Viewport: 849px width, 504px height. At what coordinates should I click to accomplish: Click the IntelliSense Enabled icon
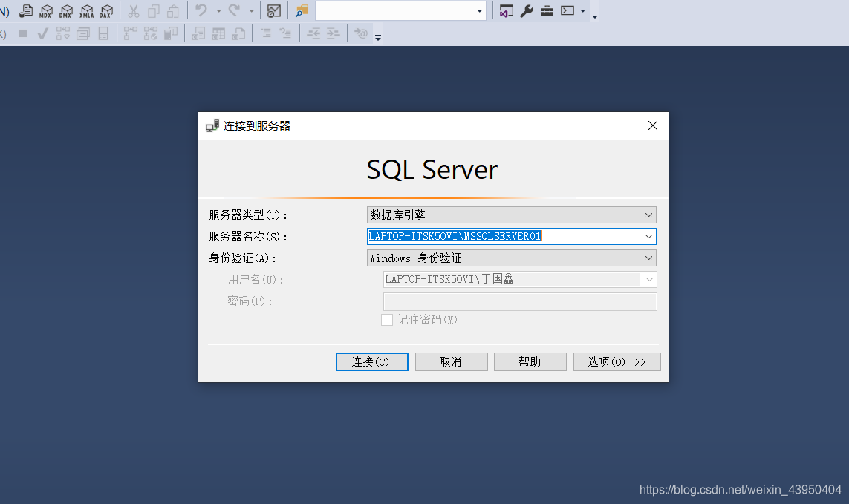click(x=103, y=33)
